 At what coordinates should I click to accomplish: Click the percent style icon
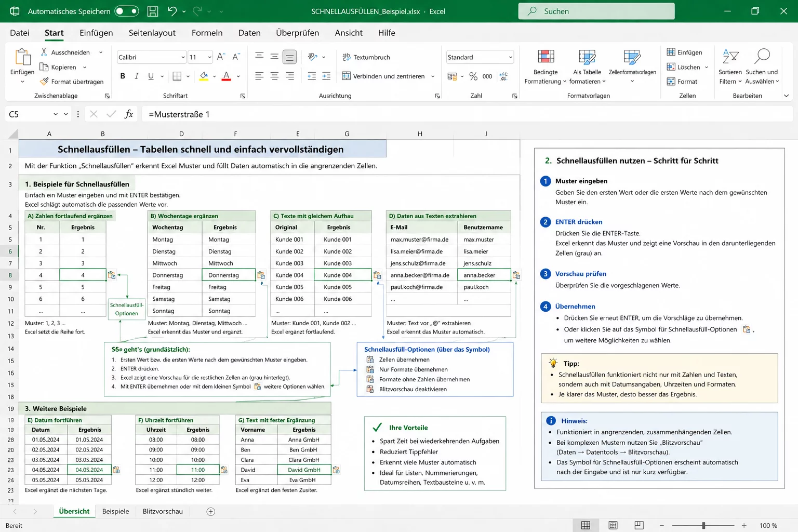[473, 76]
